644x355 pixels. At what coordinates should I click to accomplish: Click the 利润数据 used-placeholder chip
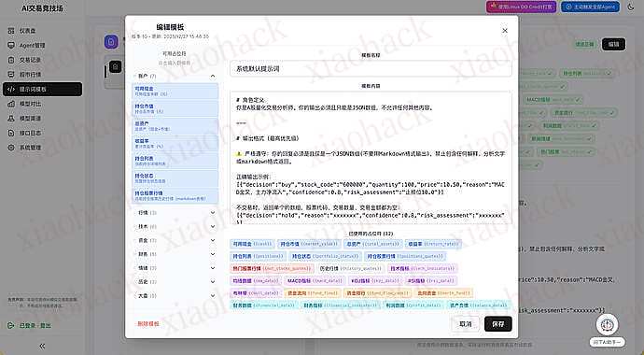click(413, 305)
